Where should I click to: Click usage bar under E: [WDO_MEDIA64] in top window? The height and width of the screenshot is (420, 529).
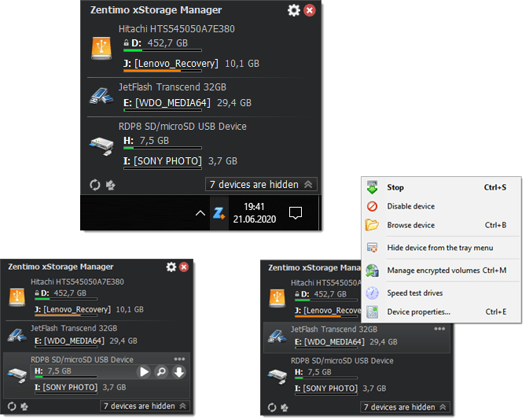[x=163, y=110]
